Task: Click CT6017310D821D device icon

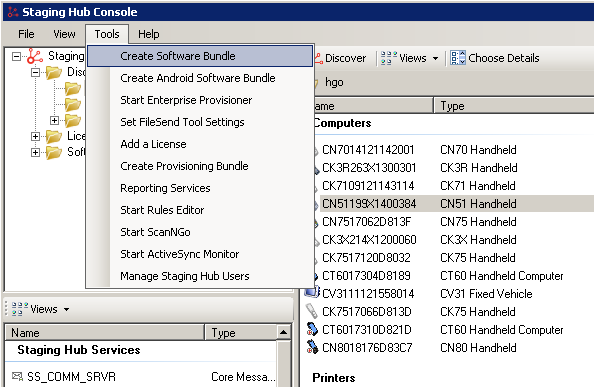Action: coord(312,329)
